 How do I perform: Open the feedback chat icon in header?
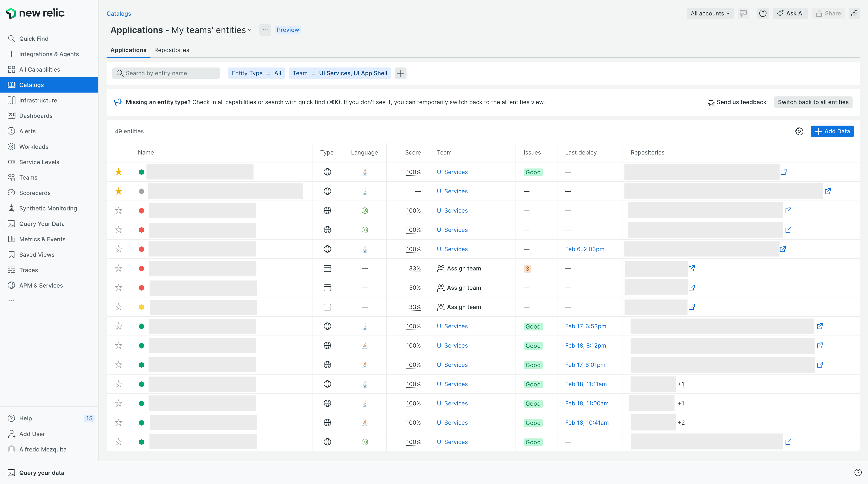743,13
